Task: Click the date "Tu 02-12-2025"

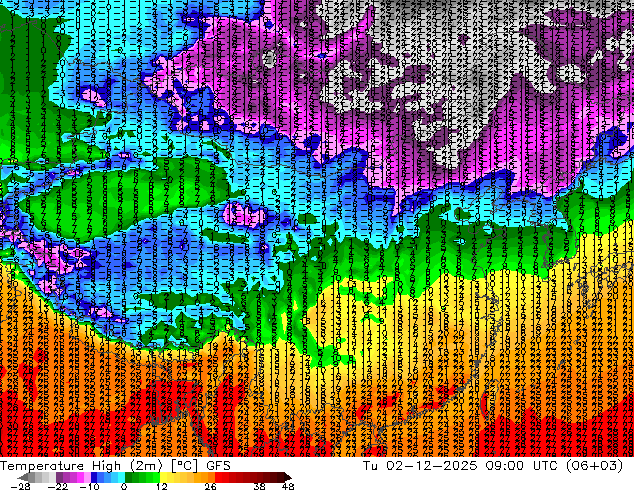Action: [420, 465]
